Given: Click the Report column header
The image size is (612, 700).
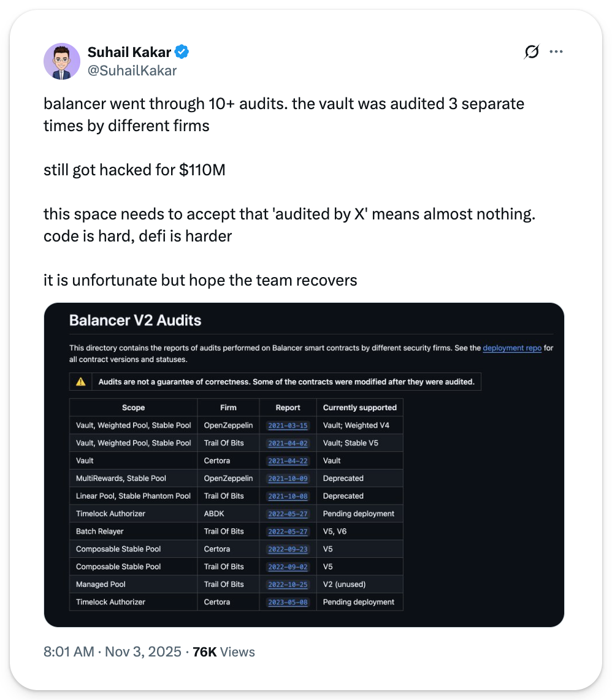Looking at the screenshot, I should pyautogui.click(x=288, y=408).
